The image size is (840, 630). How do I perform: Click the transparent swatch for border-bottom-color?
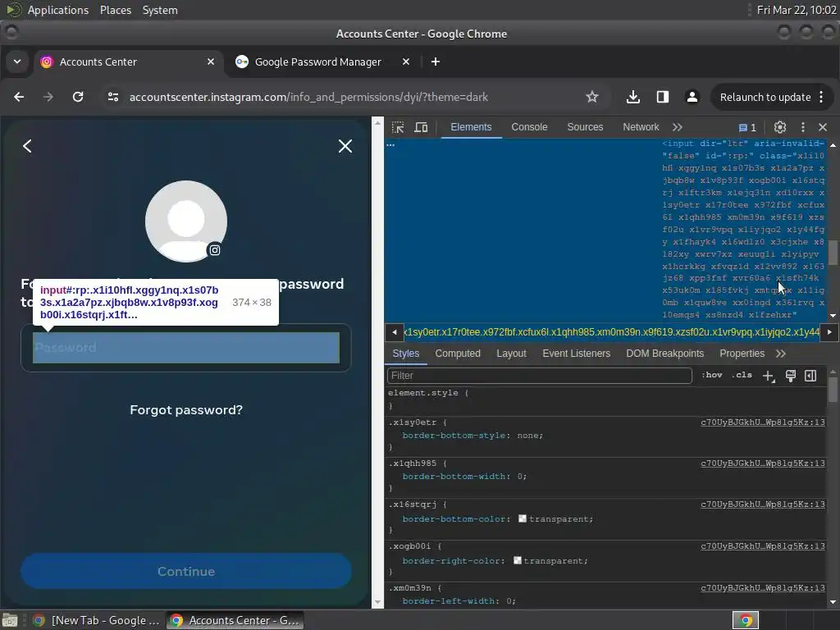523,518
